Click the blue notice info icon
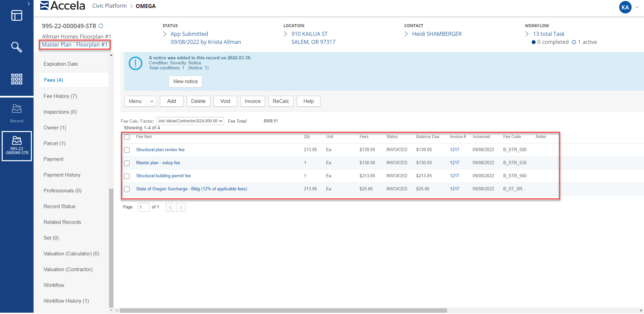Image resolution: width=644 pixels, height=314 pixels. click(x=136, y=63)
